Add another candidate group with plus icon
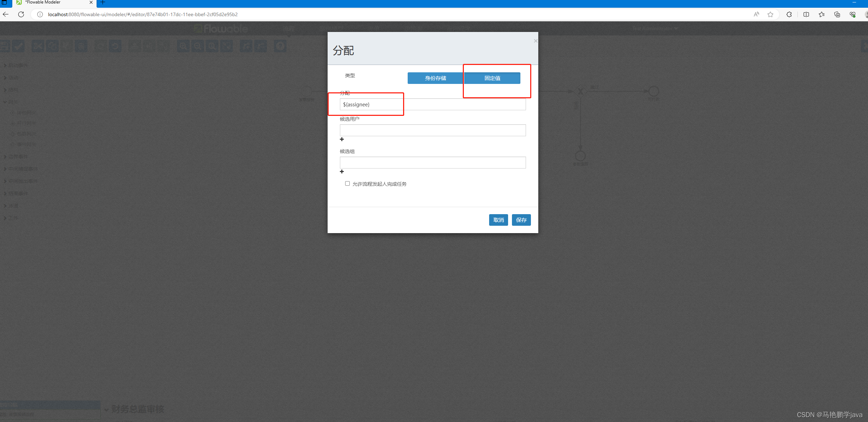The width and height of the screenshot is (868, 422). [342, 172]
